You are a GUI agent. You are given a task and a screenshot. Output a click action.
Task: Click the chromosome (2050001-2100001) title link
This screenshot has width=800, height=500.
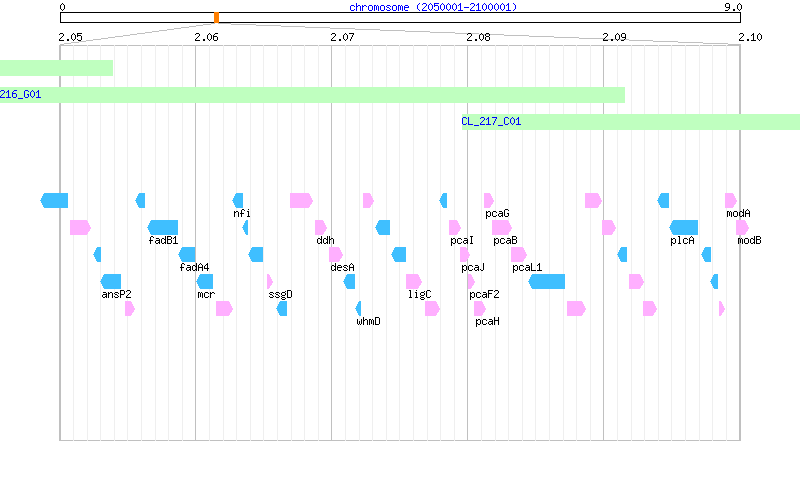click(x=433, y=7)
